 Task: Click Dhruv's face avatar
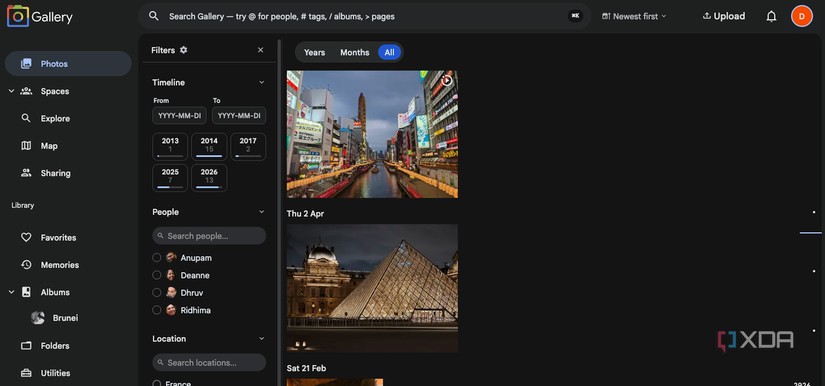click(171, 292)
